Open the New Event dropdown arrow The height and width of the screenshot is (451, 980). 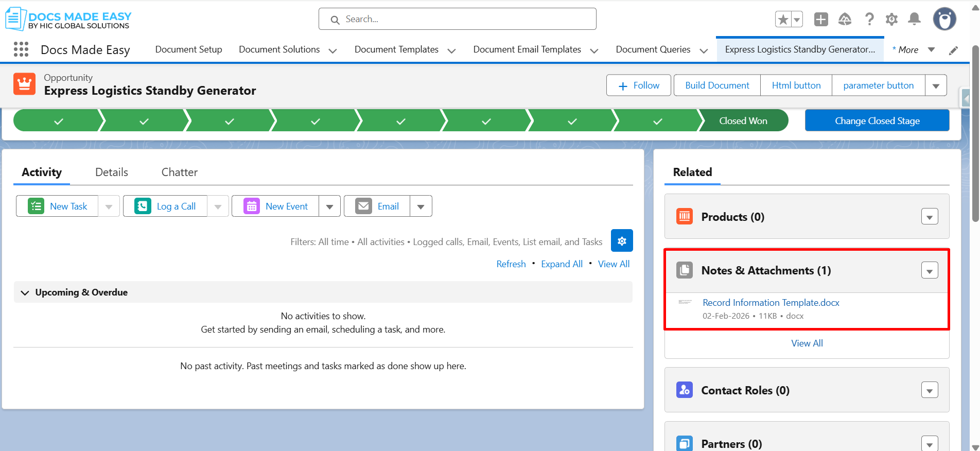click(x=329, y=206)
